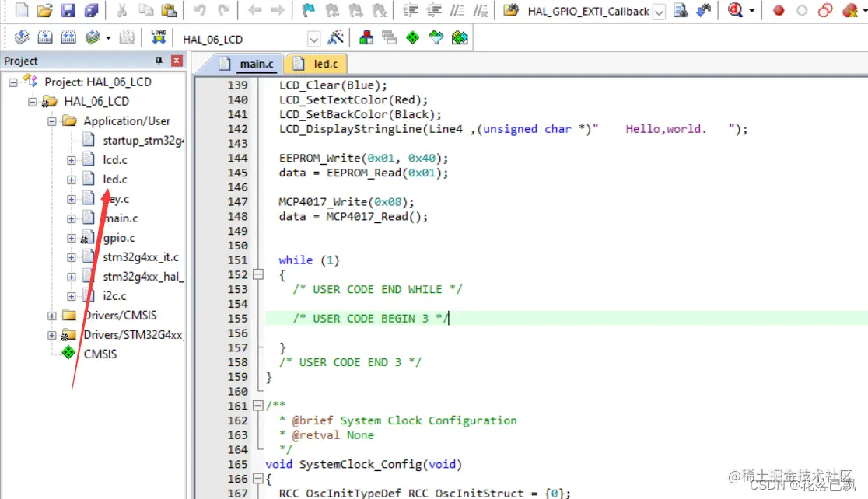Open the batch build dropdown arrow
Screen dimensions: 868x499
pos(108,38)
